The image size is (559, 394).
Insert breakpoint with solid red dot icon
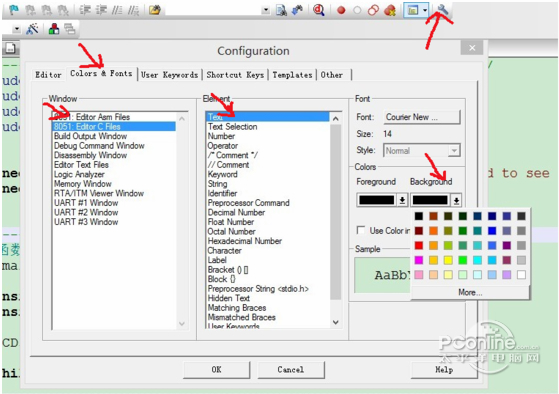[x=341, y=10]
